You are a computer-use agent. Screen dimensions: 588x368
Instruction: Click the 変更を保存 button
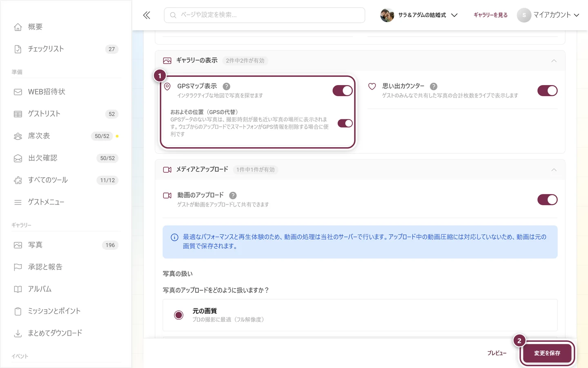pyautogui.click(x=547, y=353)
